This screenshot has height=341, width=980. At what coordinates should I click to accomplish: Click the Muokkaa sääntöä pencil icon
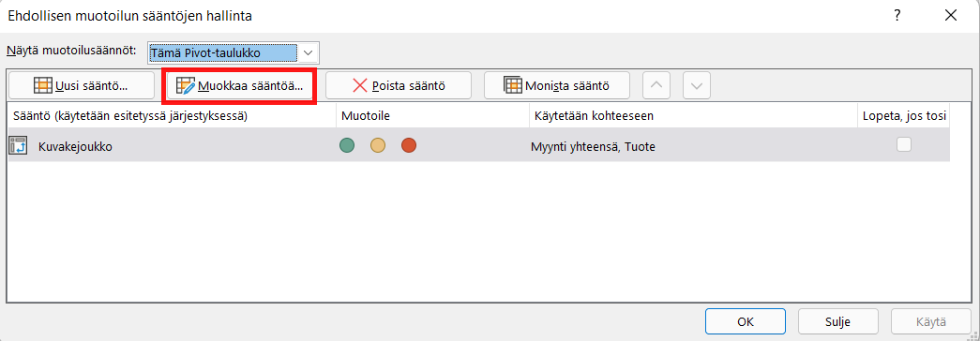pyautogui.click(x=186, y=85)
